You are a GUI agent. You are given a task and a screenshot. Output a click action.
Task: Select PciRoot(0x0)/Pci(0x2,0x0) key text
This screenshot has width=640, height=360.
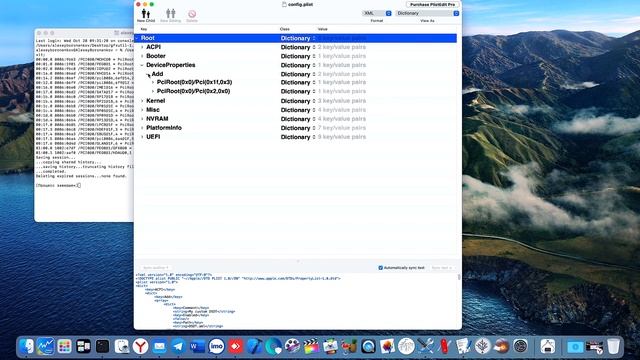click(x=193, y=91)
